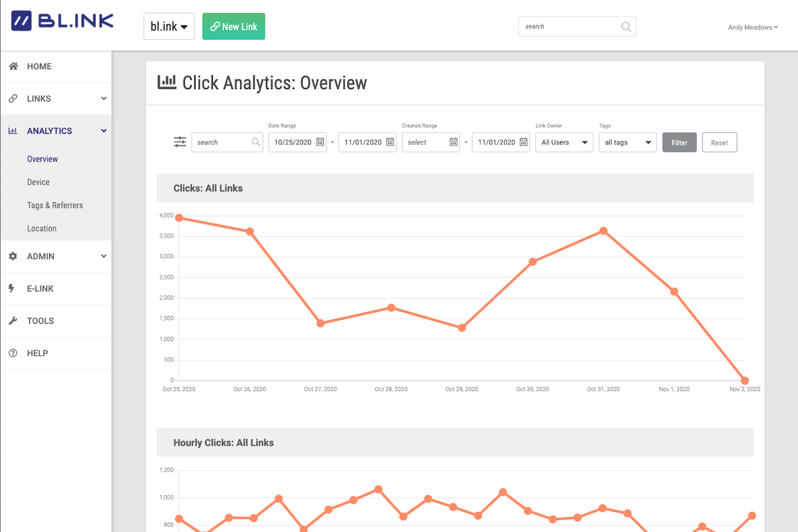Open calendar for Created Range end date

[523, 142]
